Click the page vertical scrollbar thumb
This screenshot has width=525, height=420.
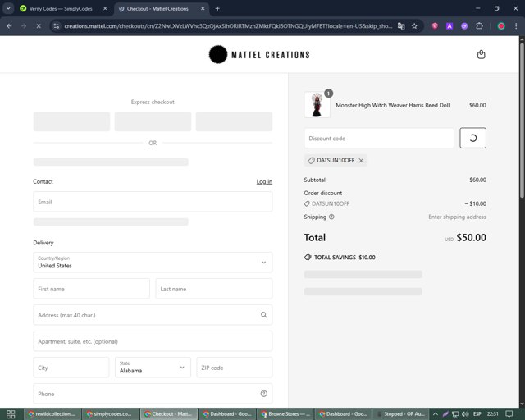tap(522, 119)
